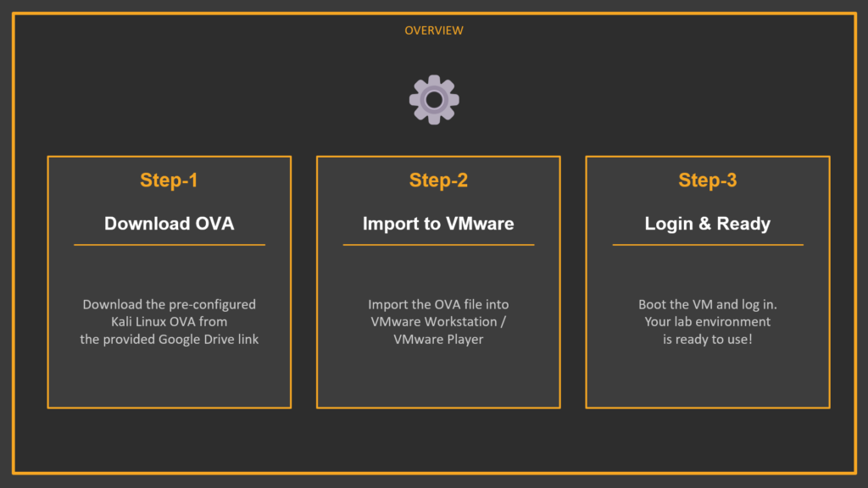
Task: Click the 'Kali Linux OVA from' line
Action: pos(169,322)
